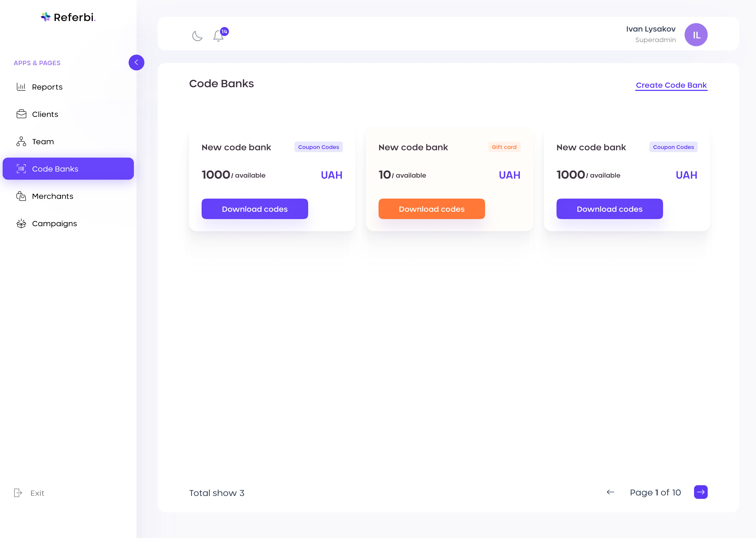This screenshot has width=756, height=538.
Task: Click the Campaigns gift box icon
Action: coord(21,224)
